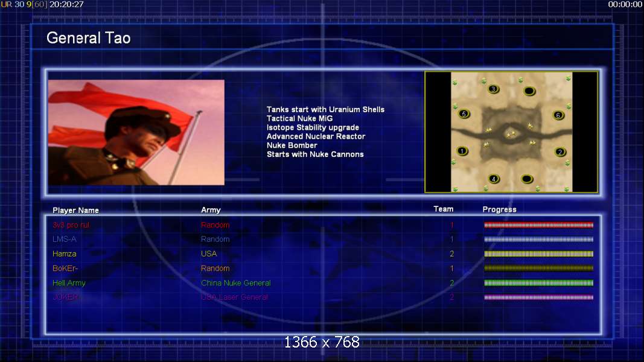
Task: Click Hamza's "USA" army entry
Action: 209,253
